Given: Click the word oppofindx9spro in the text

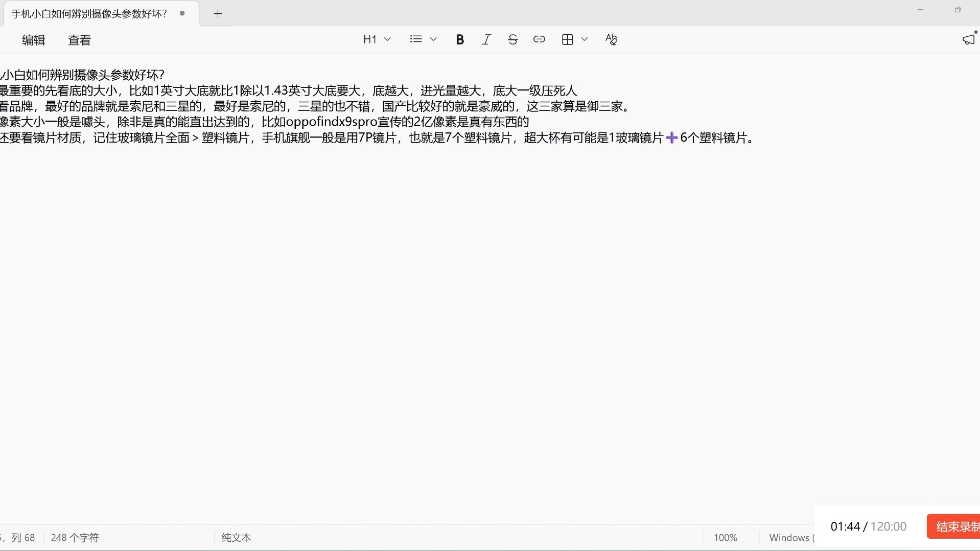Looking at the screenshot, I should 331,122.
